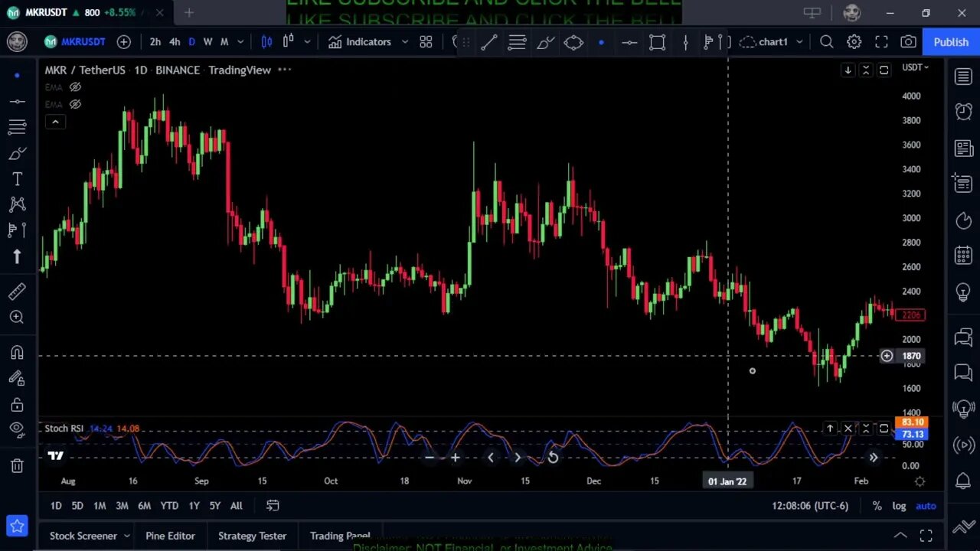The width and height of the screenshot is (980, 551).
Task: Open the Indicators dialog
Action: 360,41
